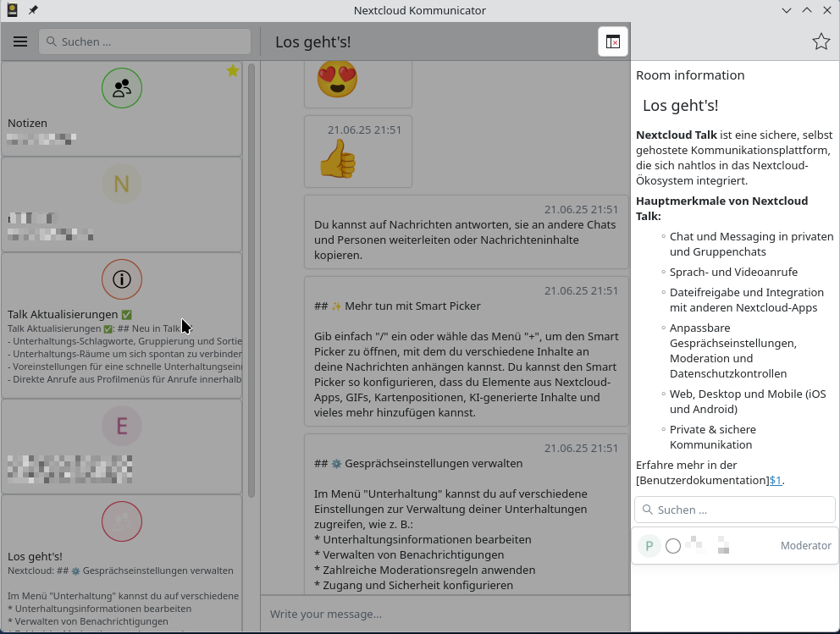Image resolution: width=840 pixels, height=634 pixels.
Task: Select the Notizen conversation name
Action: coord(27,123)
